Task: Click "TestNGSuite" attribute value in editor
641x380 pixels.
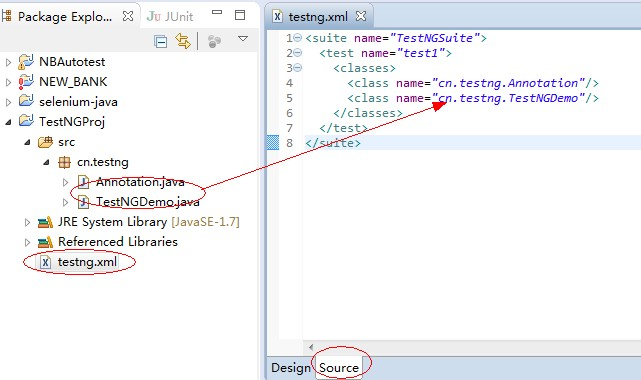Action: tap(435, 38)
